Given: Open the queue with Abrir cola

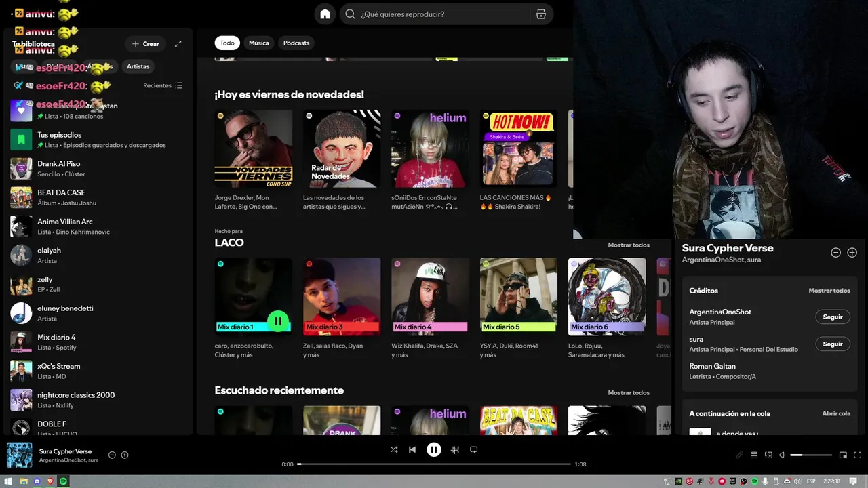Looking at the screenshot, I should point(836,413).
